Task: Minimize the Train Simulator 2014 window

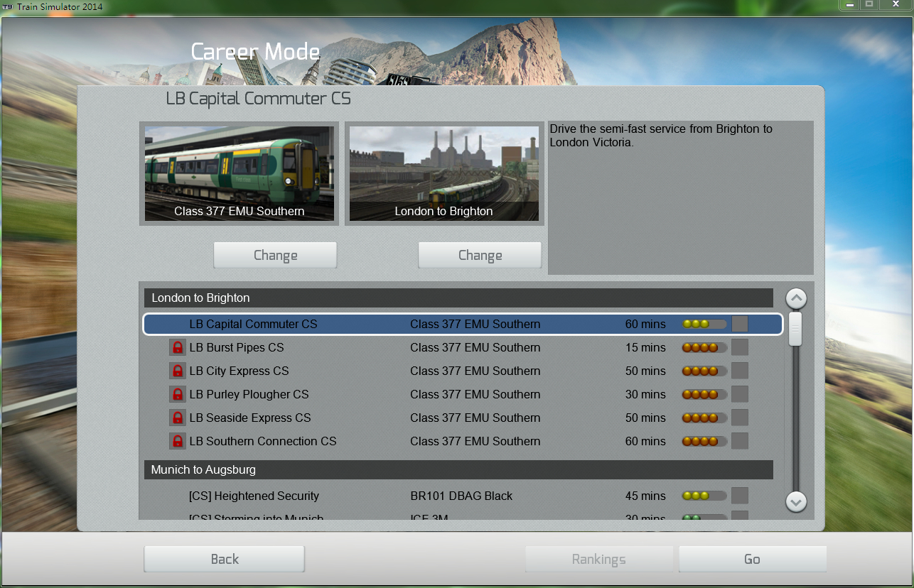Action: pyautogui.click(x=849, y=5)
